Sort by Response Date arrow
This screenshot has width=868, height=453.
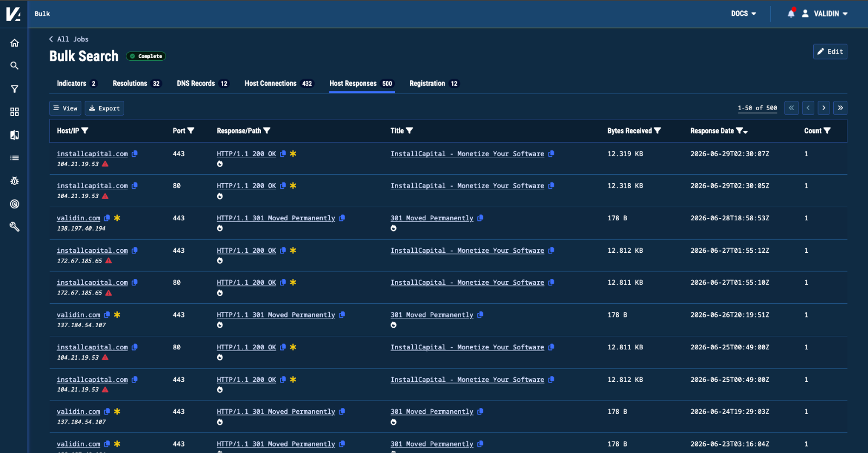[746, 132]
